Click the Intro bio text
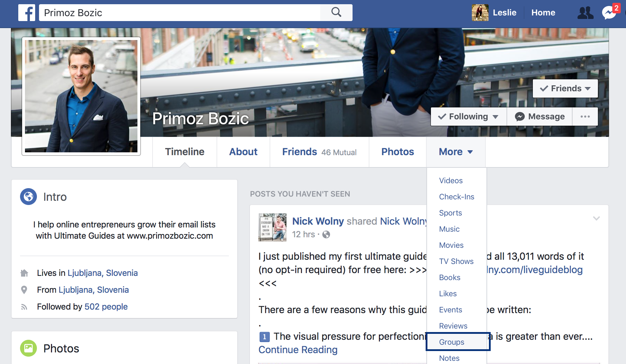The width and height of the screenshot is (626, 364). tap(124, 230)
